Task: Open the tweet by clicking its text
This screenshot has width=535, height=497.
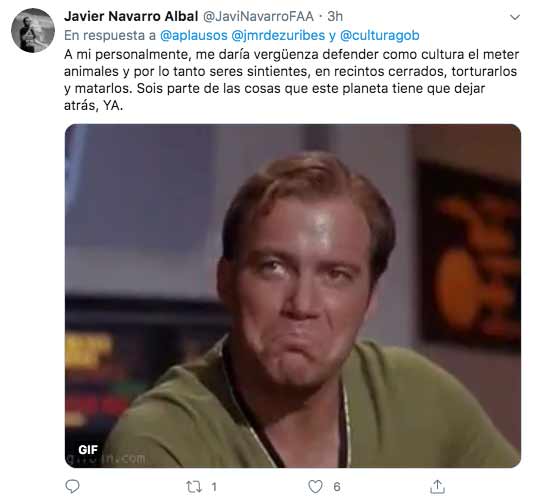Action: 291,80
